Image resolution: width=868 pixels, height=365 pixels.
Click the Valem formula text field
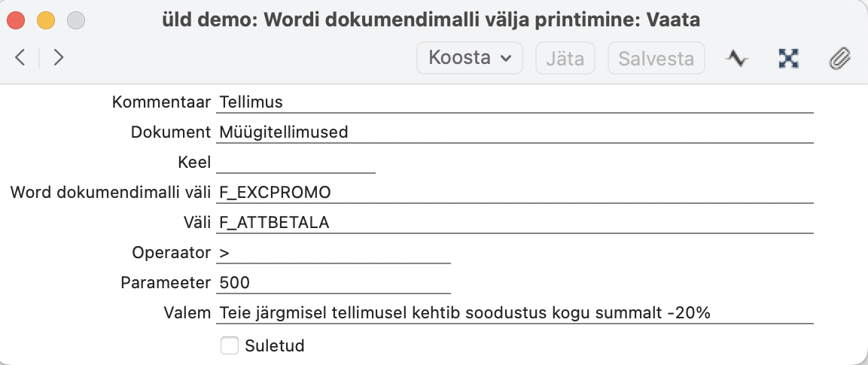[x=514, y=313]
